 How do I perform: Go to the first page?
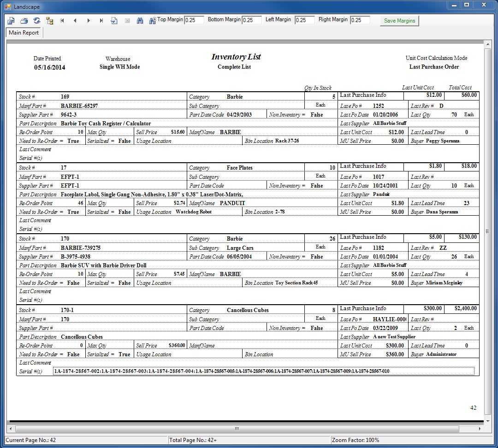[62, 21]
